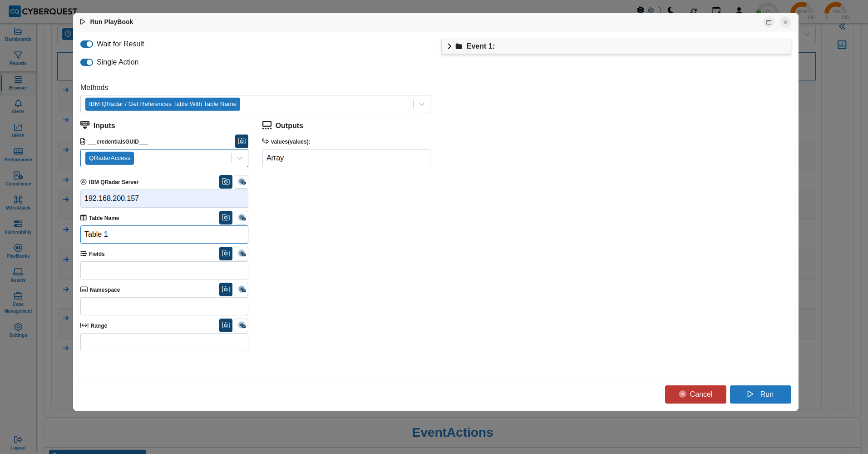
Task: Click the double-chevron collapse icon at right
Action: click(x=842, y=27)
